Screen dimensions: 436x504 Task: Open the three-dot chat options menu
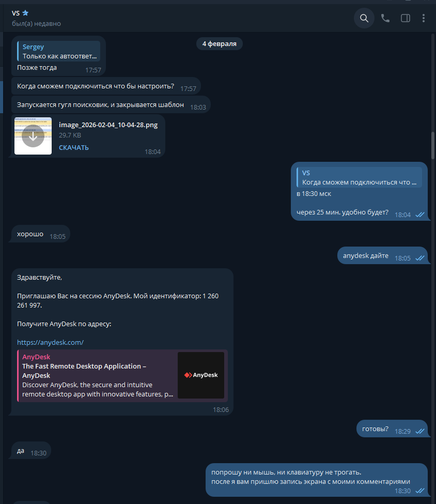(x=424, y=18)
